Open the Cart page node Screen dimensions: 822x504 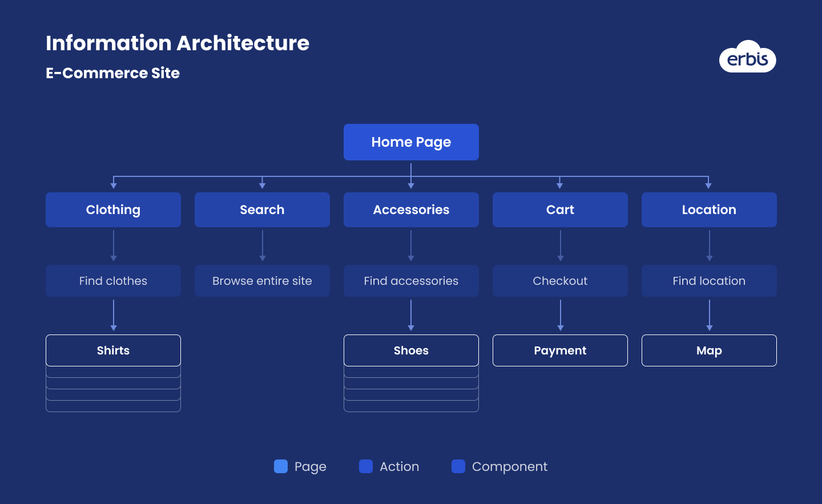(x=560, y=209)
